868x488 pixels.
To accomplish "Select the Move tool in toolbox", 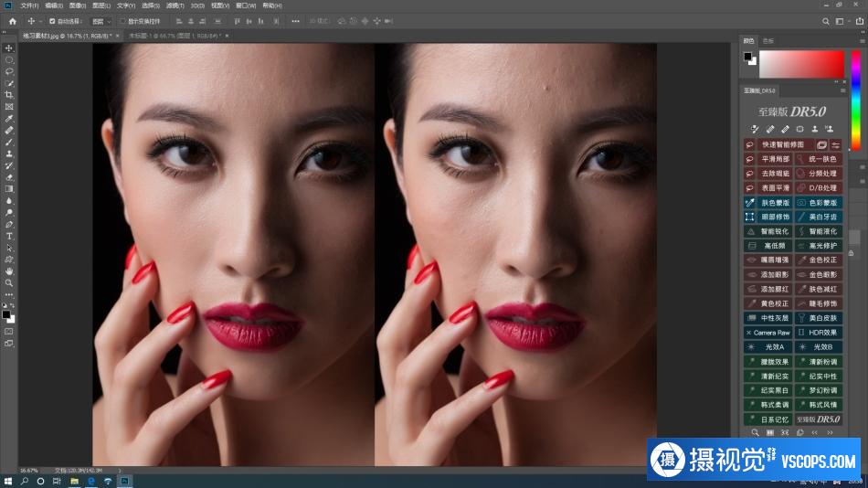I will click(x=9, y=48).
